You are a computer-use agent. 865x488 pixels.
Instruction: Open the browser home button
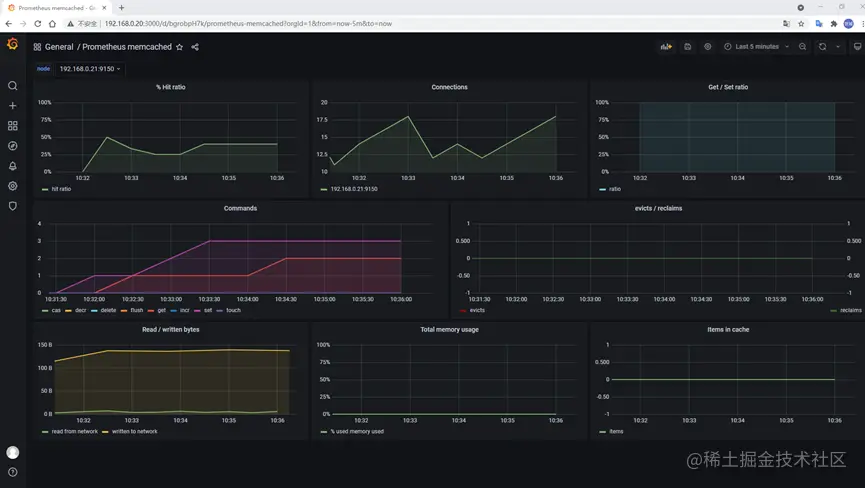52,24
